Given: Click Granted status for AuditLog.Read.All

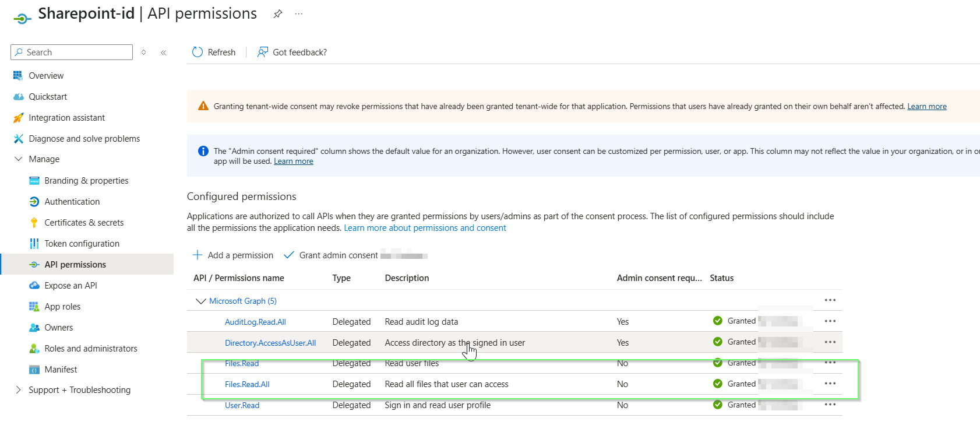Looking at the screenshot, I should point(741,321).
